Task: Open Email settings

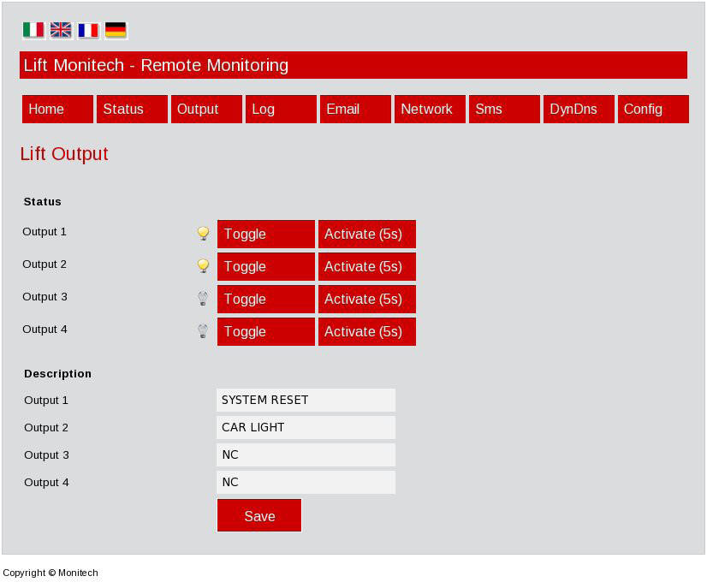Action: click(355, 109)
